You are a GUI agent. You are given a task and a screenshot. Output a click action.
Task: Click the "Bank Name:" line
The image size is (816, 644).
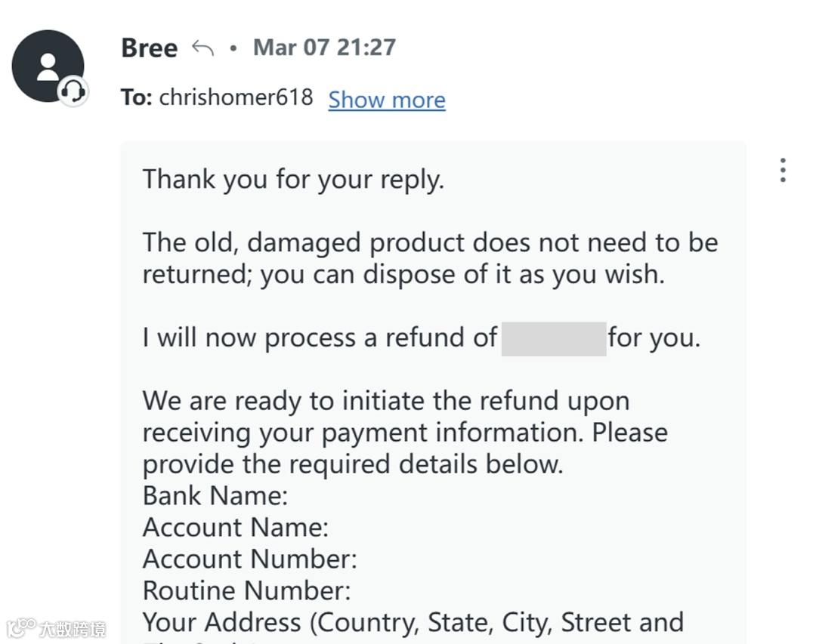[x=215, y=496]
